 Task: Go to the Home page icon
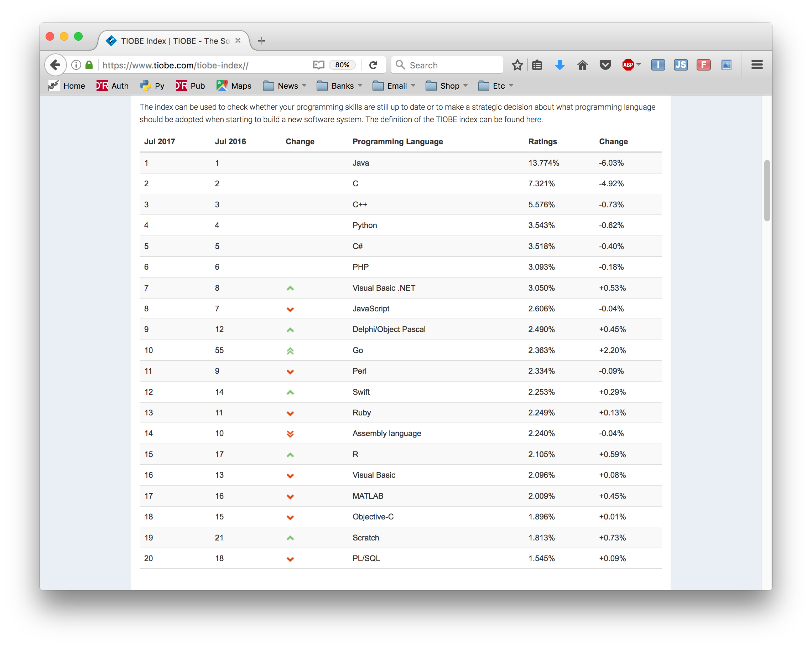coord(582,65)
